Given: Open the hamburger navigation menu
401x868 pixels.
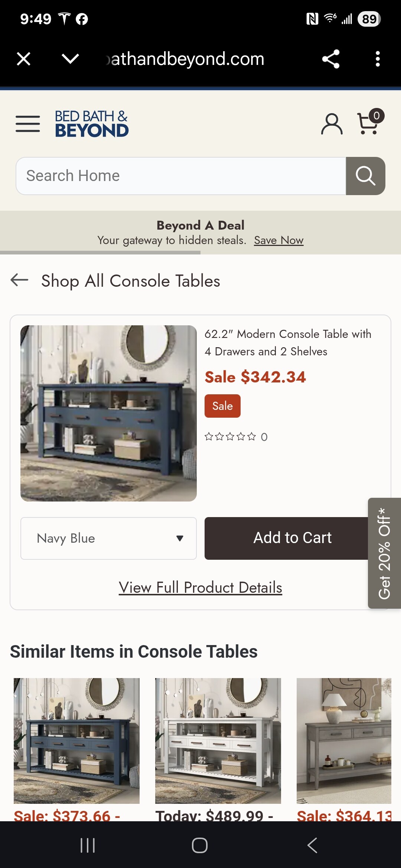Looking at the screenshot, I should coord(28,124).
